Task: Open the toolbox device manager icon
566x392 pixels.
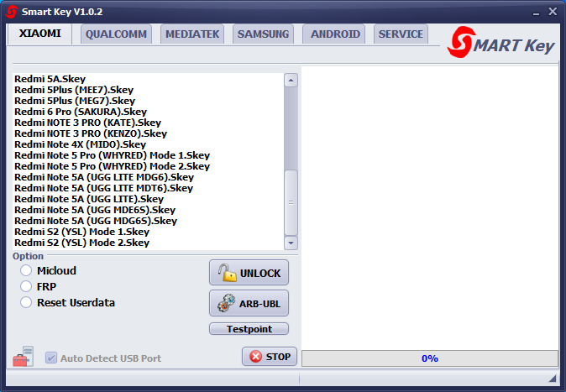Action: 24,356
